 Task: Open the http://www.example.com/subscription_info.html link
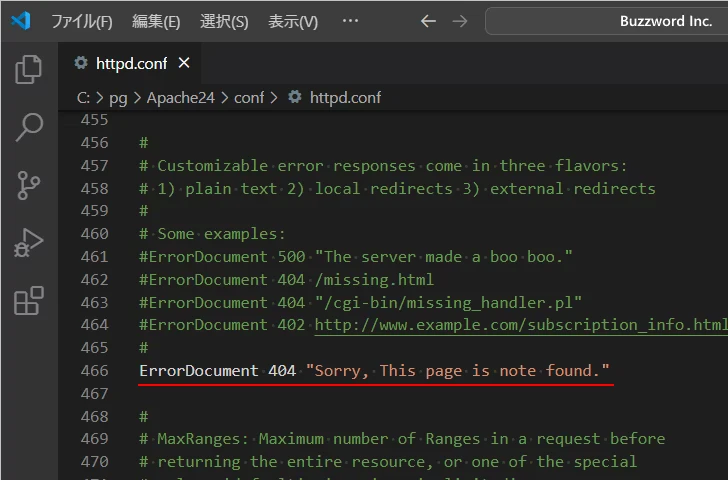521,324
